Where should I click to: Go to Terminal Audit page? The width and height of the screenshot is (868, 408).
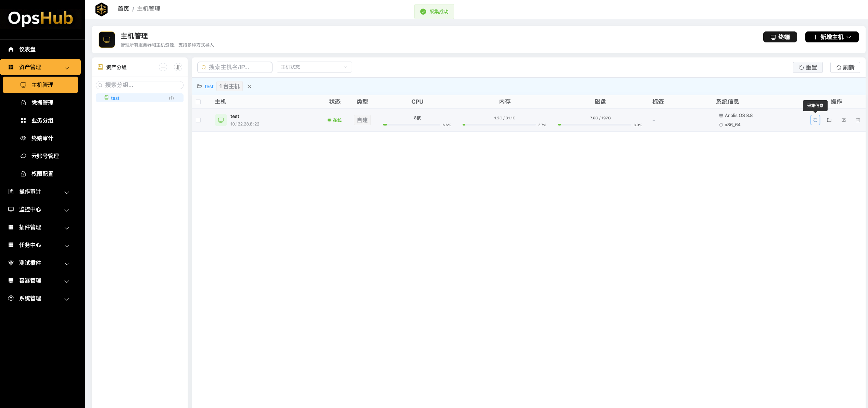[x=42, y=138]
